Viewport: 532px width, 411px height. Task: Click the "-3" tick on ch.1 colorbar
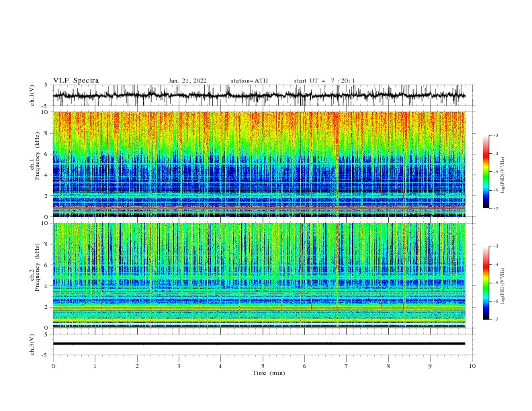pos(495,135)
